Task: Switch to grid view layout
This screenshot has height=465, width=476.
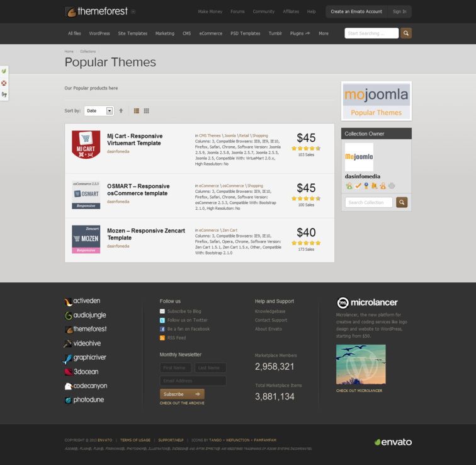Action: coord(146,111)
